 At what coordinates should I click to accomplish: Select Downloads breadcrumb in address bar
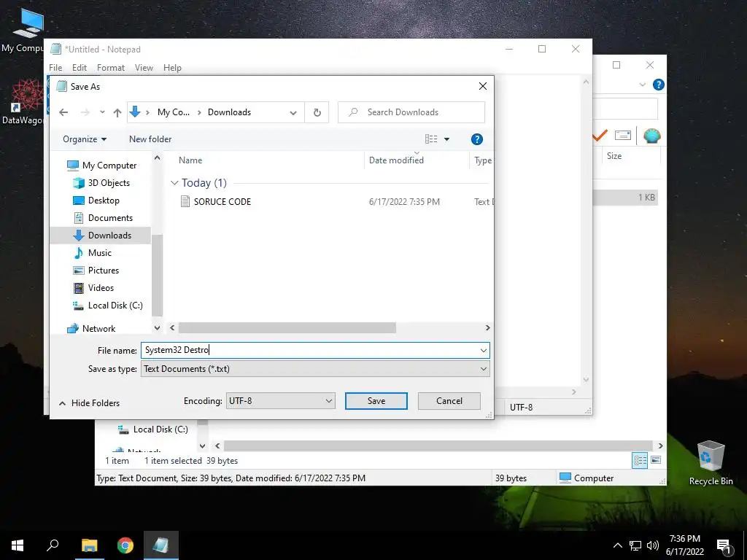tap(229, 112)
